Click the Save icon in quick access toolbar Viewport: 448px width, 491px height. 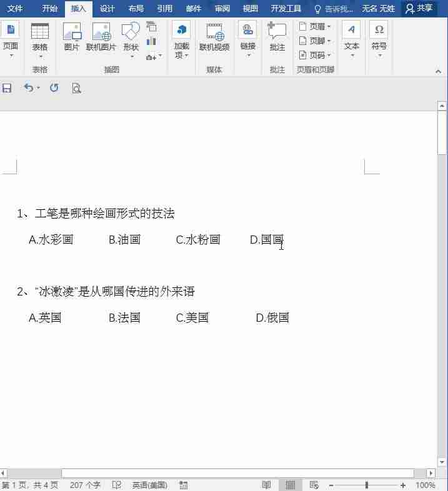[7, 88]
